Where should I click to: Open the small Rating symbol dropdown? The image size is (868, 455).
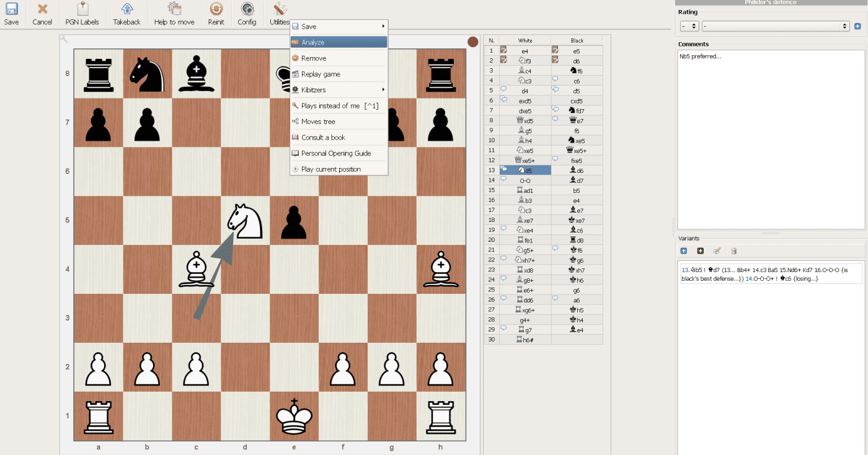[x=689, y=26]
